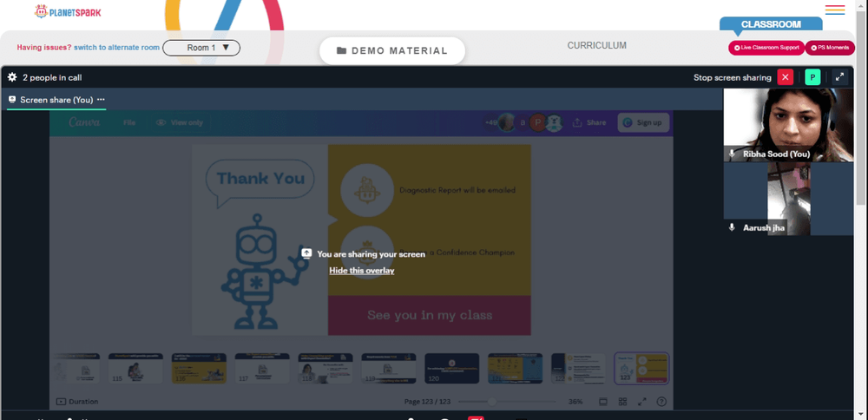
Task: Open call settings gear icon
Action: point(12,77)
